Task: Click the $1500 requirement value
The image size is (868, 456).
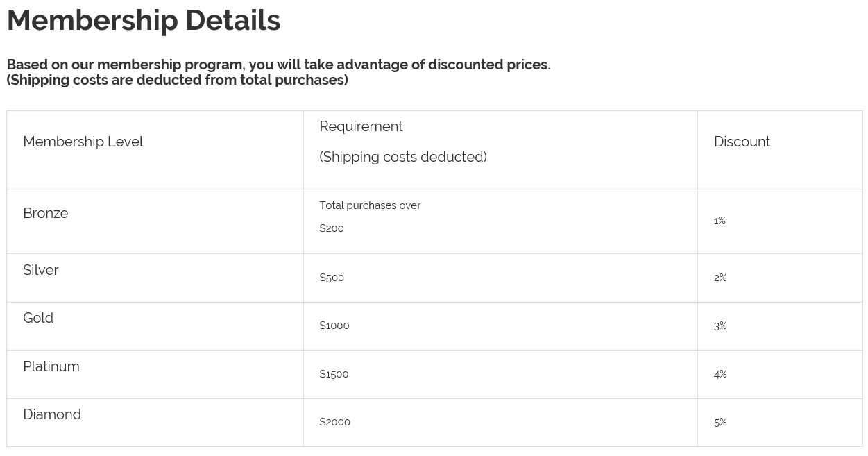Action: [334, 374]
